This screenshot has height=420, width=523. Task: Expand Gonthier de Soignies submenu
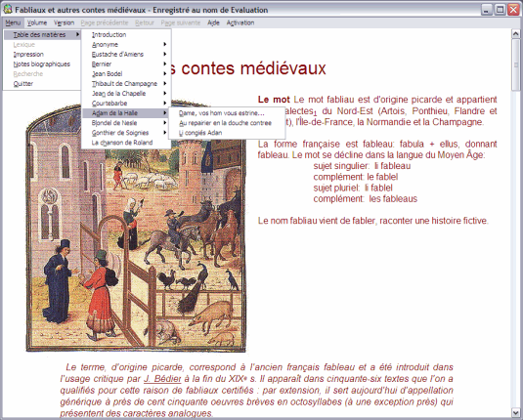pyautogui.click(x=126, y=133)
